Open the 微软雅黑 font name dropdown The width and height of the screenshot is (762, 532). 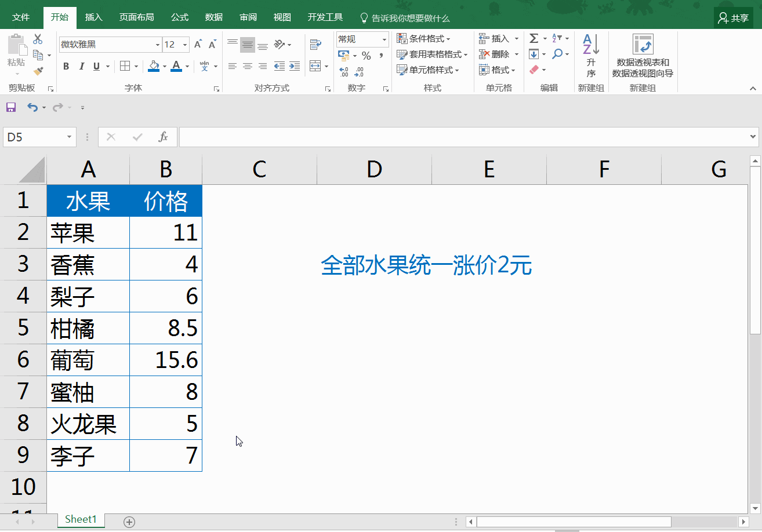point(157,45)
